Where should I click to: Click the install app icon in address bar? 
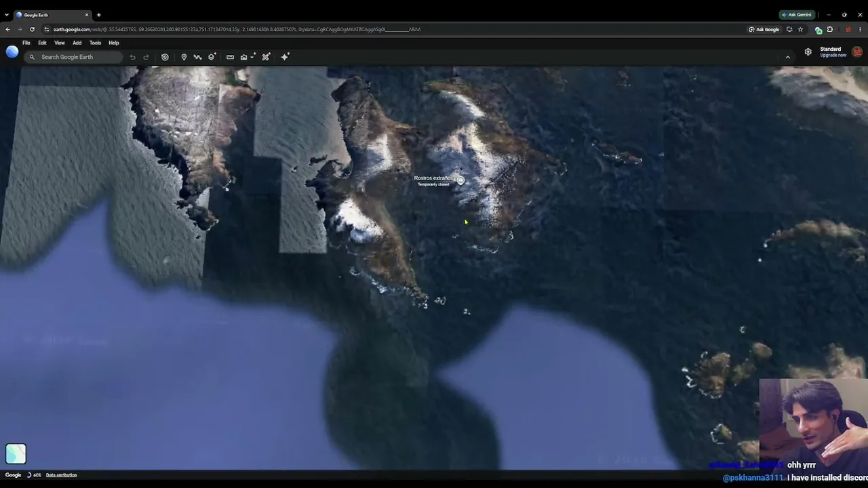[789, 29]
